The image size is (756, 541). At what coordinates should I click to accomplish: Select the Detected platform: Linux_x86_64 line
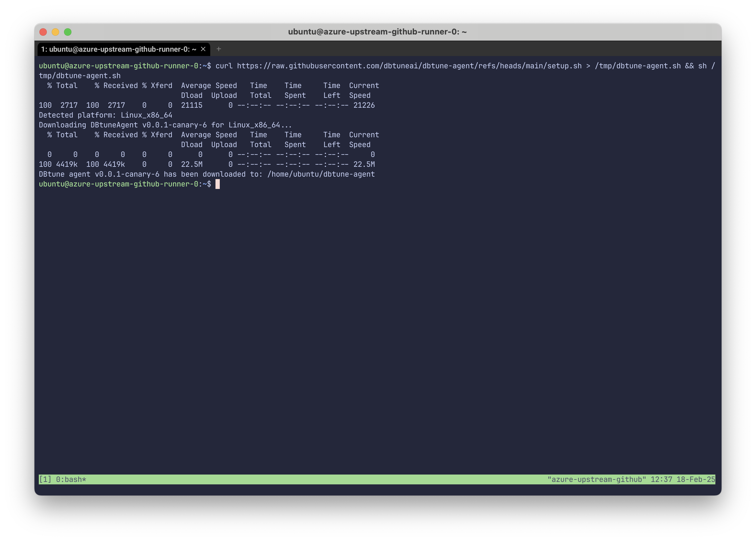pyautogui.click(x=105, y=115)
